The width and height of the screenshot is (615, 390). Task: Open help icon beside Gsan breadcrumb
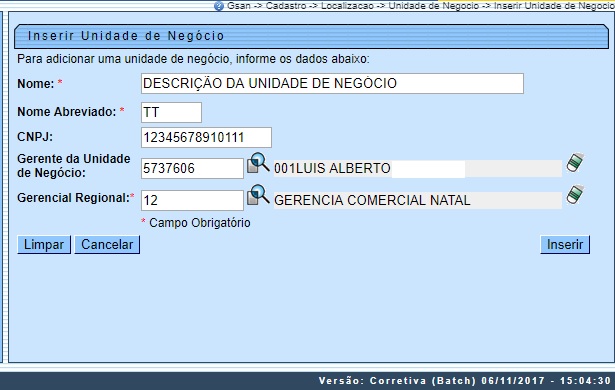pyautogui.click(x=219, y=6)
